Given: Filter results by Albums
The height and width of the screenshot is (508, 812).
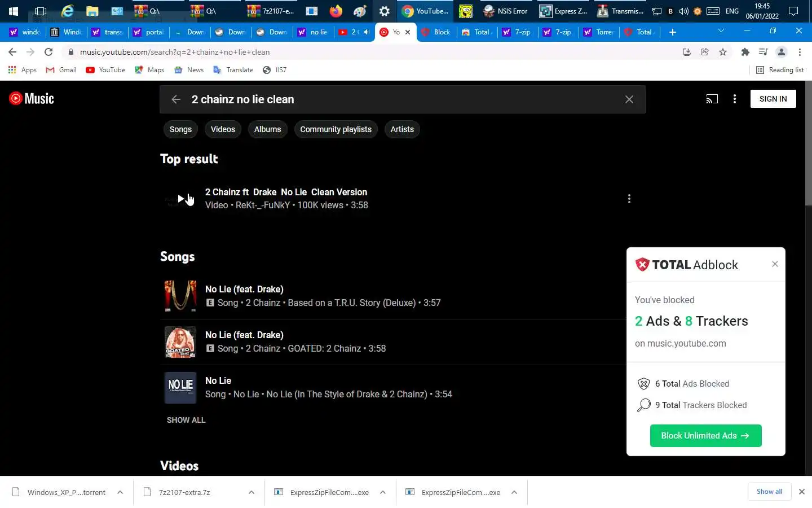Looking at the screenshot, I should coord(267,129).
